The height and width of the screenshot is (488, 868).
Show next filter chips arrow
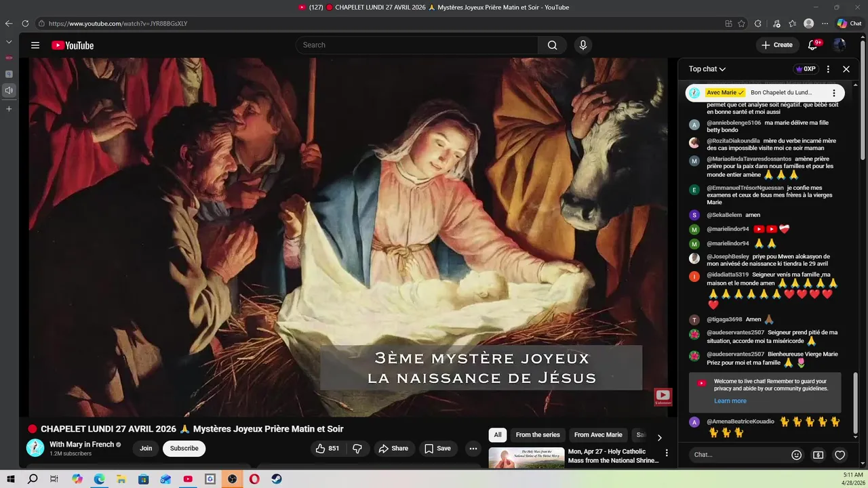(x=659, y=438)
